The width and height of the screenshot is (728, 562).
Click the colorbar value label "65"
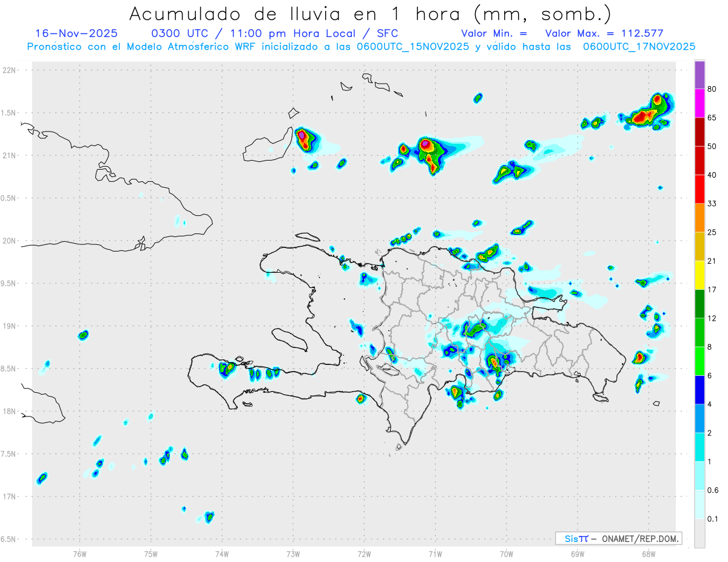(x=712, y=118)
